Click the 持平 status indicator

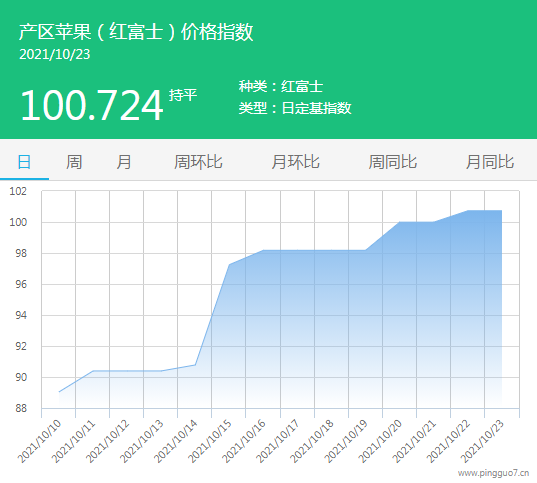183,95
